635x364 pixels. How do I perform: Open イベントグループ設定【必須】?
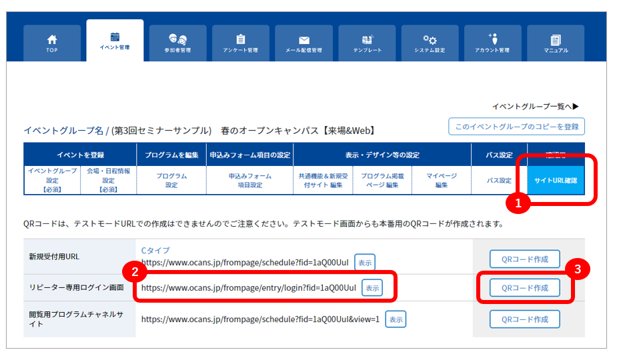click(x=52, y=180)
